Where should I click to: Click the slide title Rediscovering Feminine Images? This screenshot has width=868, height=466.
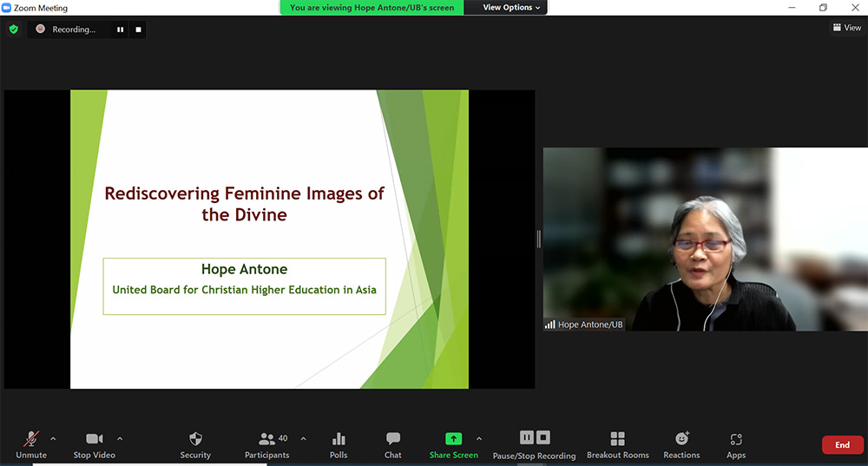[x=244, y=204]
